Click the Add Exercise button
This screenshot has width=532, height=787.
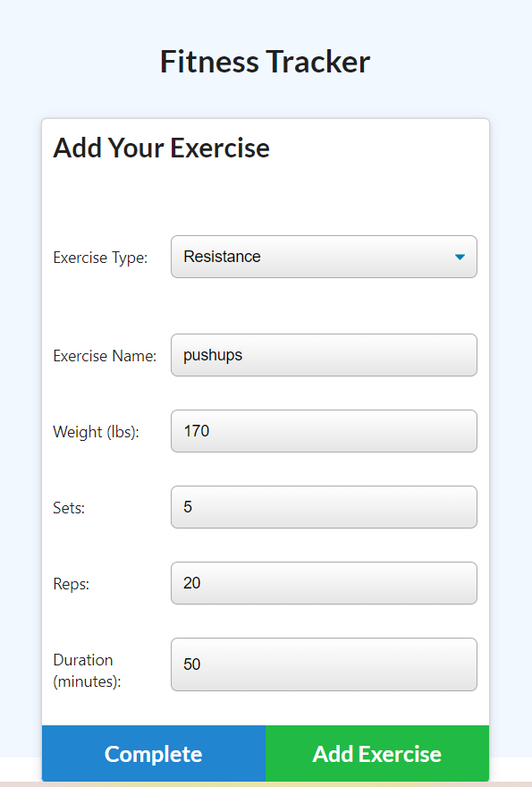click(x=376, y=754)
